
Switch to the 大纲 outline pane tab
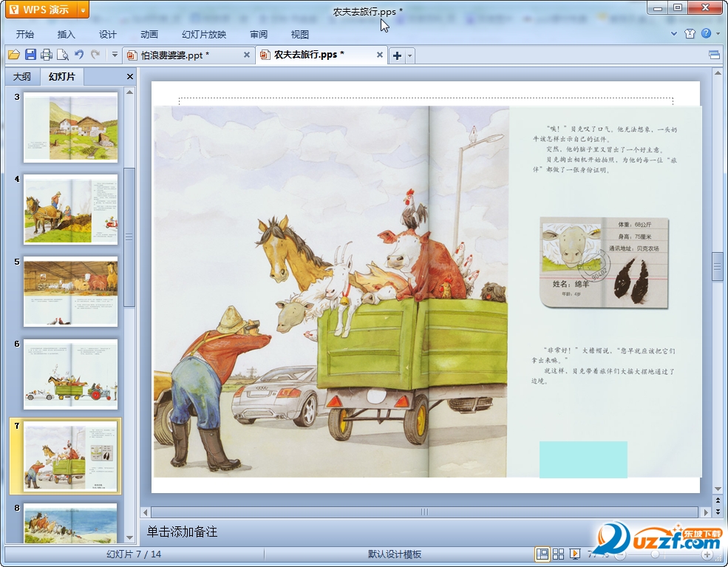point(22,77)
